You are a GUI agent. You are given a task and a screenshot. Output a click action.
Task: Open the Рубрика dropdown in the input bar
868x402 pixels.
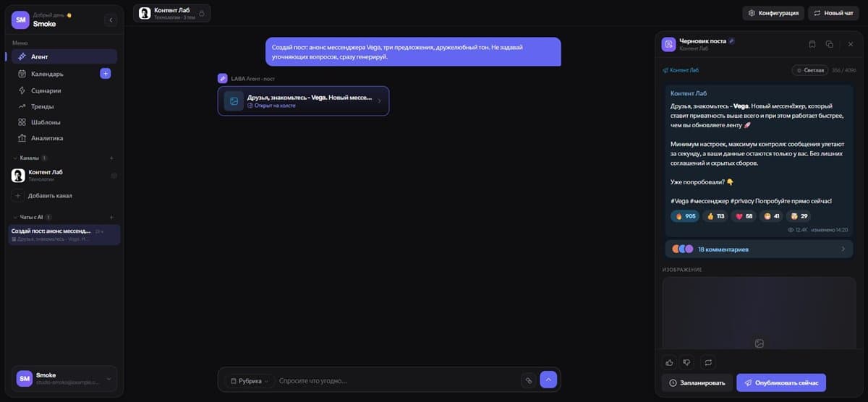pyautogui.click(x=248, y=380)
